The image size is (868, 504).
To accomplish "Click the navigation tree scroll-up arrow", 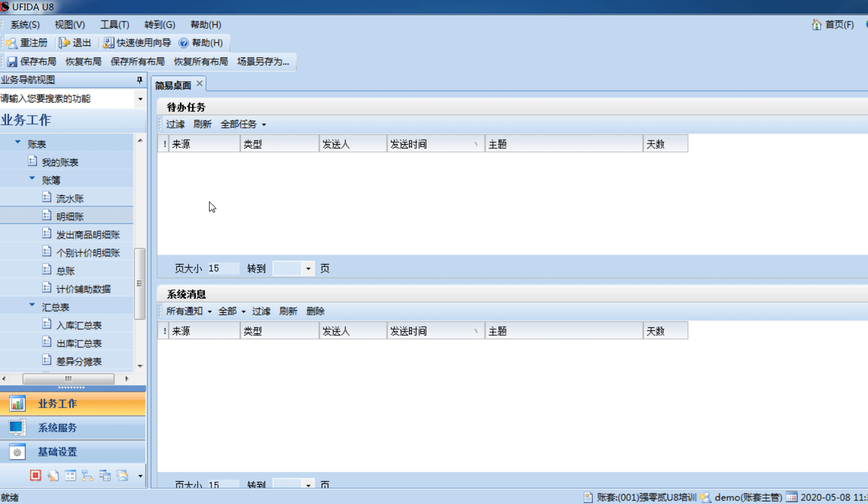I will [x=140, y=140].
